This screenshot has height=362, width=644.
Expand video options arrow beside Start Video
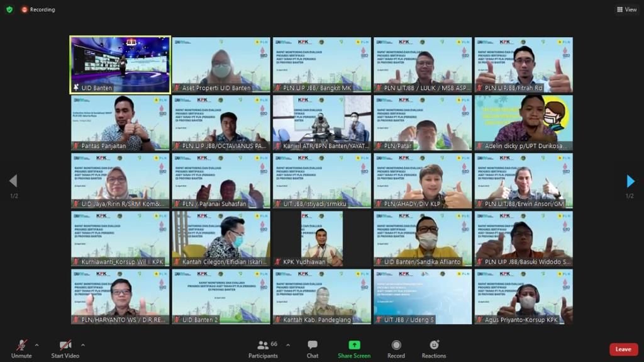(x=83, y=345)
